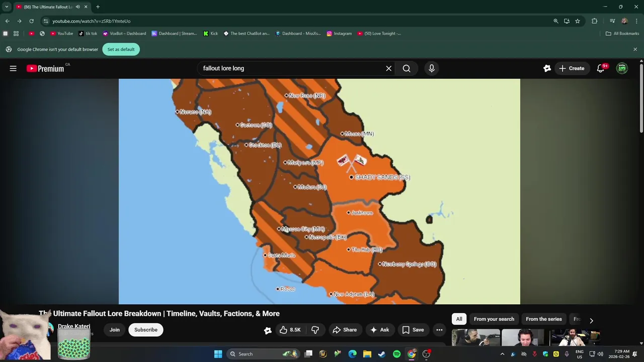Open the Drake Kateri channel name
Viewport: 644px width, 362px height.
tap(74, 326)
